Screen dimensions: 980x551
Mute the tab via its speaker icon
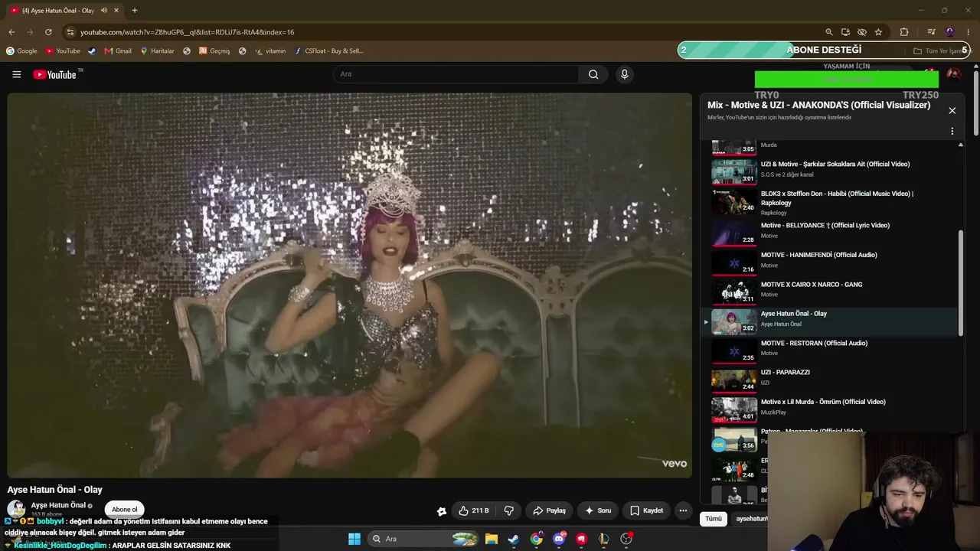[104, 11]
